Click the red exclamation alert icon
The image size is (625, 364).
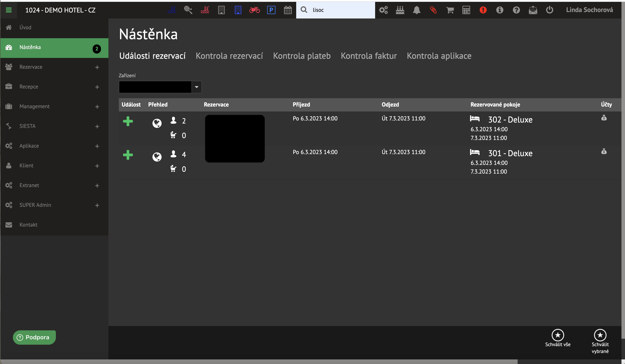tap(483, 10)
